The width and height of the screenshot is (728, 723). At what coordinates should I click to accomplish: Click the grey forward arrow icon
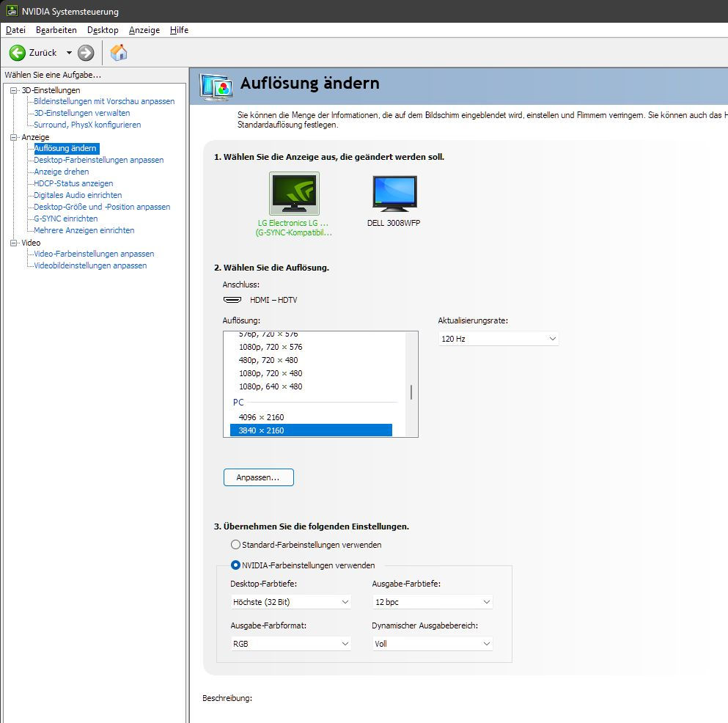[x=86, y=53]
